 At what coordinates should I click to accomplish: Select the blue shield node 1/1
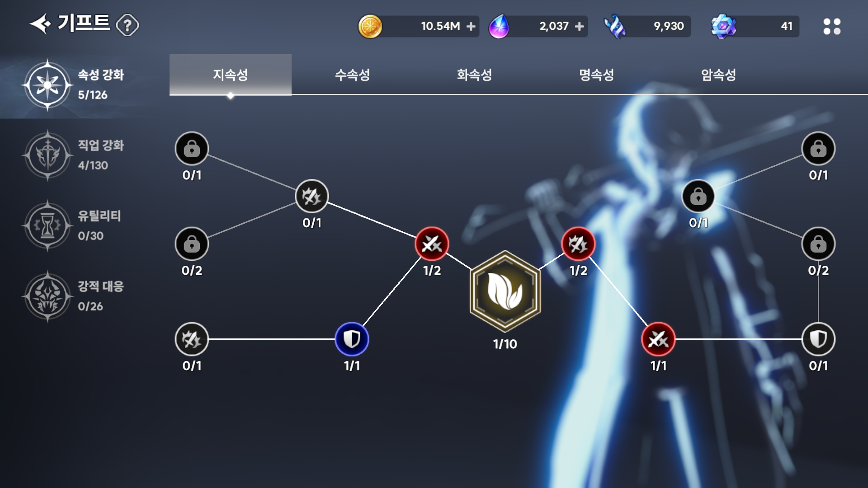[x=352, y=339]
